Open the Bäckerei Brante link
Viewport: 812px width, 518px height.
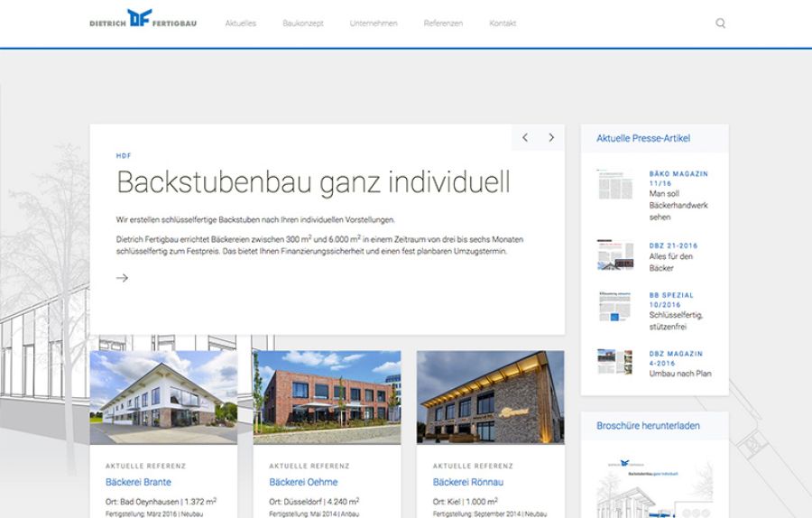(x=138, y=482)
